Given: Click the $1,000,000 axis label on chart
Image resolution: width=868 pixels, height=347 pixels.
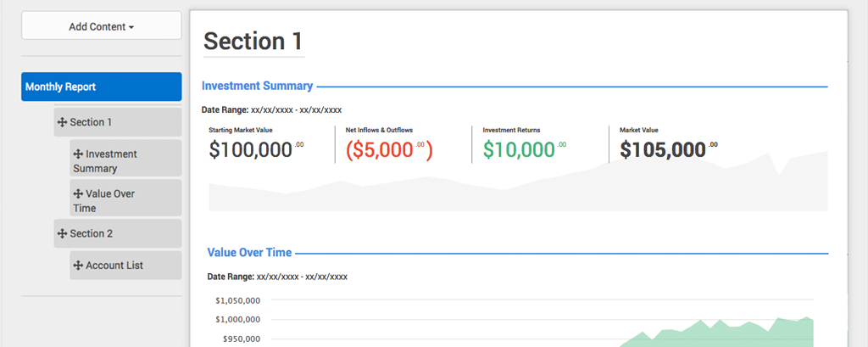Looking at the screenshot, I should 237,319.
